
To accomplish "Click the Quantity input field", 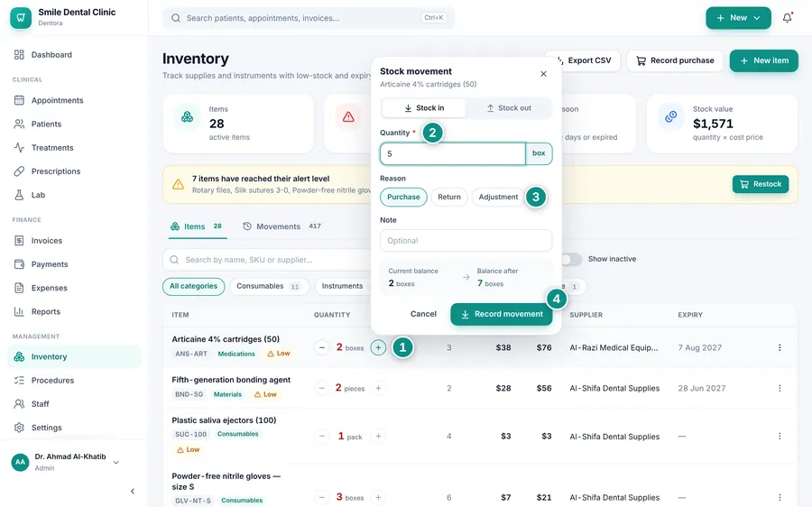I will point(453,153).
